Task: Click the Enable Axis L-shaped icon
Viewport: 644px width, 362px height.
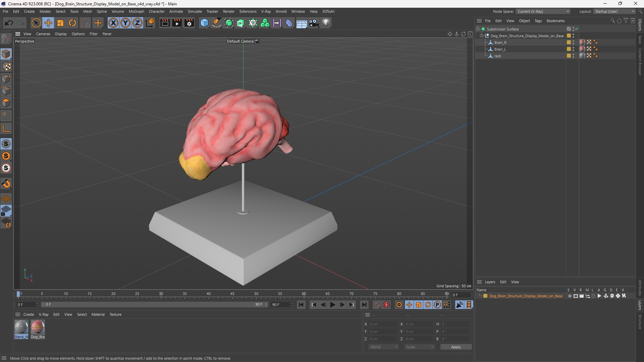Action: 6,128
